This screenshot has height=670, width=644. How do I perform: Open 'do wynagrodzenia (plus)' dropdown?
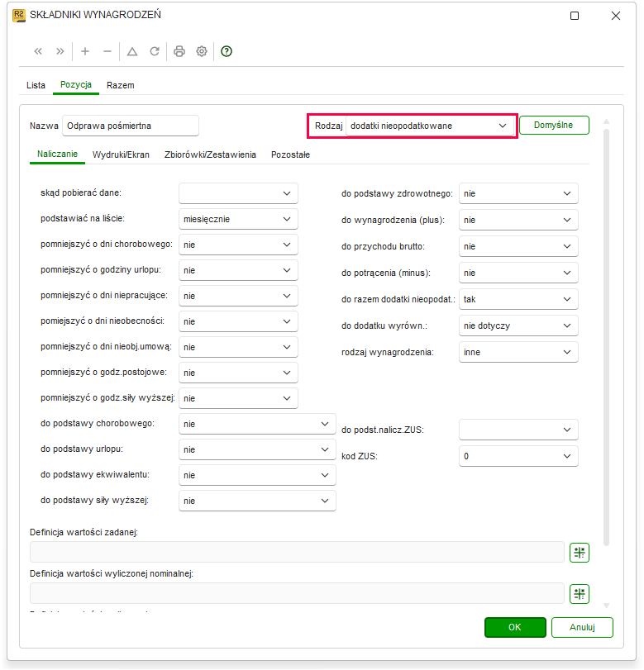pyautogui.click(x=518, y=220)
